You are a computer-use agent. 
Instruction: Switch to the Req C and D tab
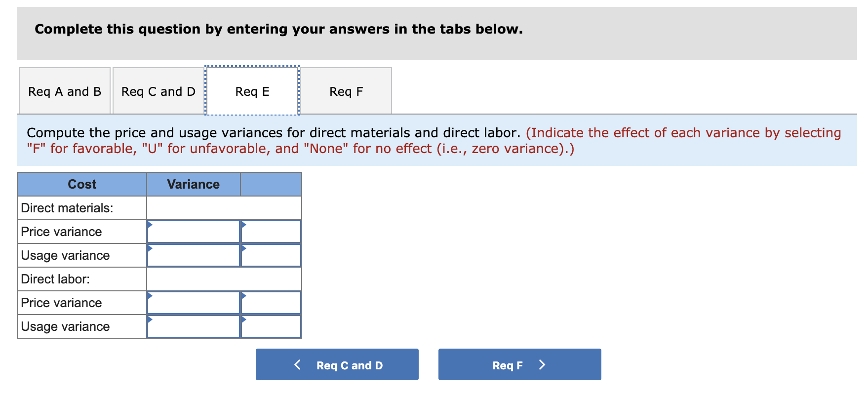click(x=158, y=91)
